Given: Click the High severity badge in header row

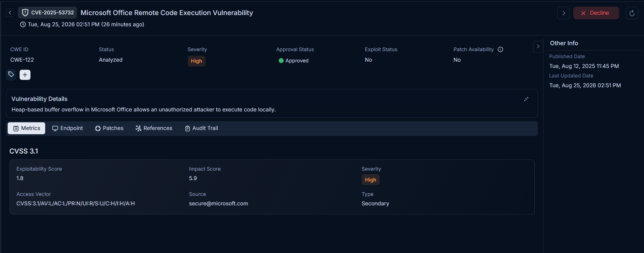Looking at the screenshot, I should 196,61.
